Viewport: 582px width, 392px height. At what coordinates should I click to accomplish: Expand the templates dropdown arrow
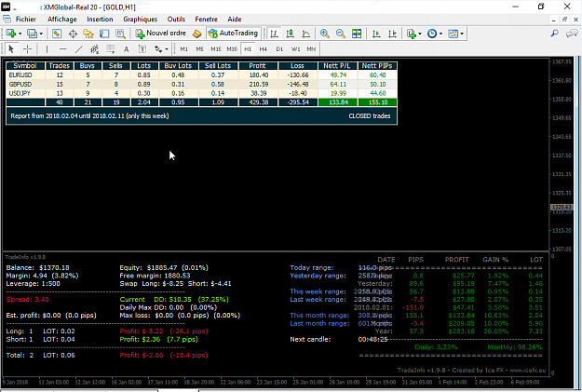click(x=462, y=34)
